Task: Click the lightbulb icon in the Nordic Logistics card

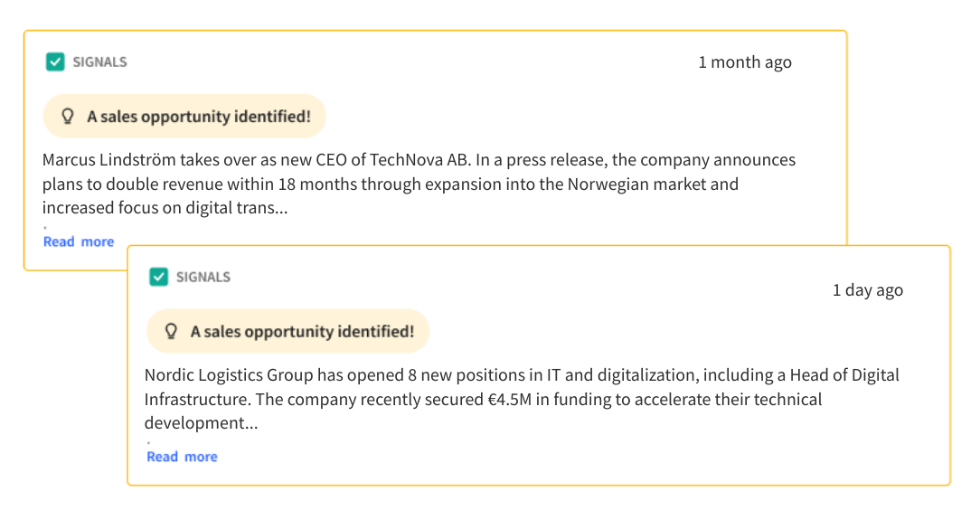Action: pyautogui.click(x=170, y=332)
